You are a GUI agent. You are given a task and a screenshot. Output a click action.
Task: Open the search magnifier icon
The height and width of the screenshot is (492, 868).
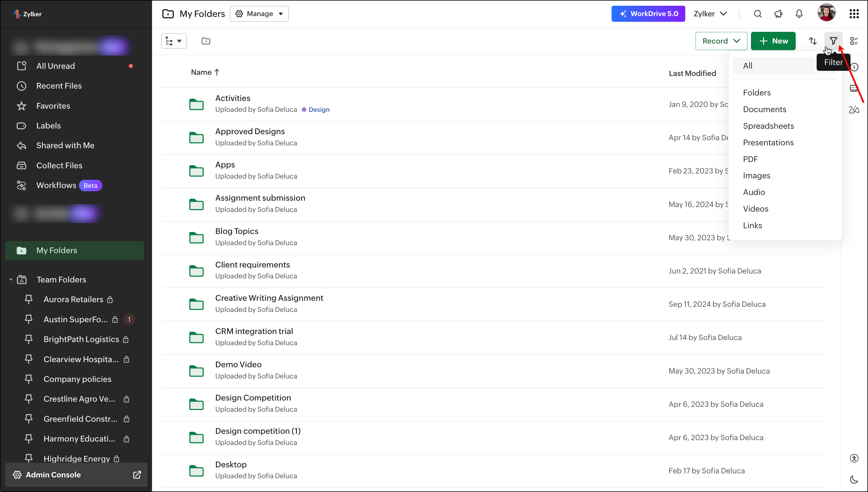pyautogui.click(x=758, y=14)
